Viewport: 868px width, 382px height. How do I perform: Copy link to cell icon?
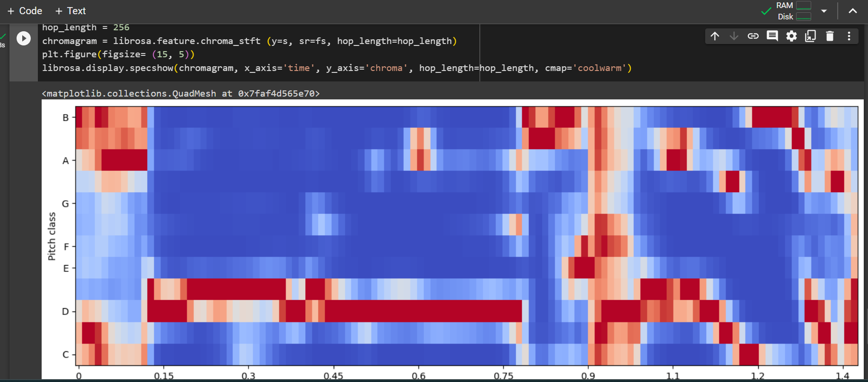tap(753, 36)
